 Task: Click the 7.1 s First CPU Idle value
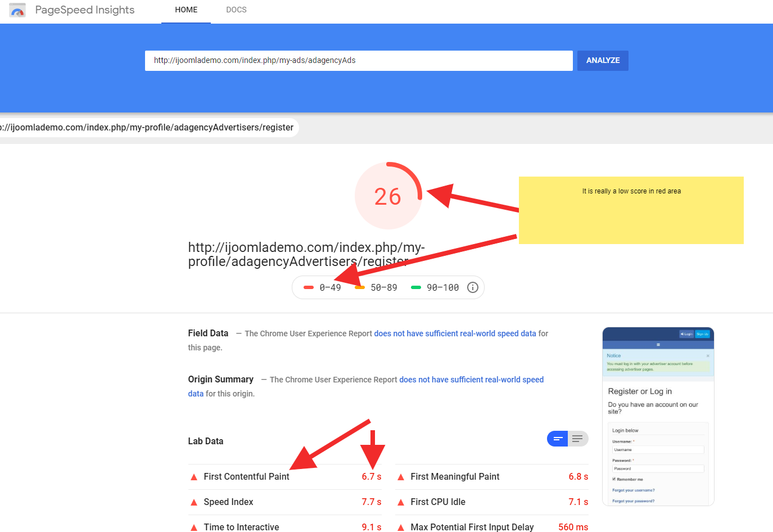578,502
